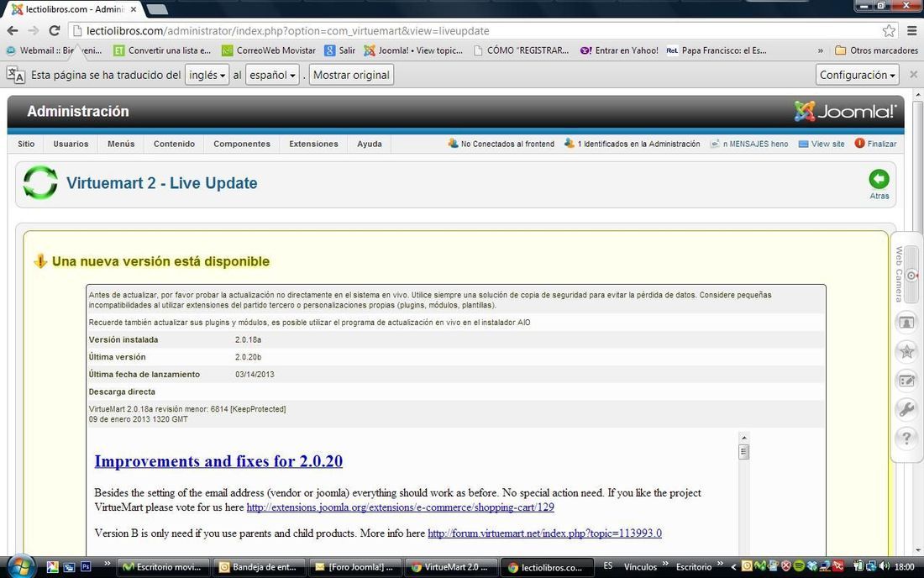Screen dimensions: 924x578
Task: Open the extensions.joomla.org shopping-cart link
Action: (x=400, y=507)
